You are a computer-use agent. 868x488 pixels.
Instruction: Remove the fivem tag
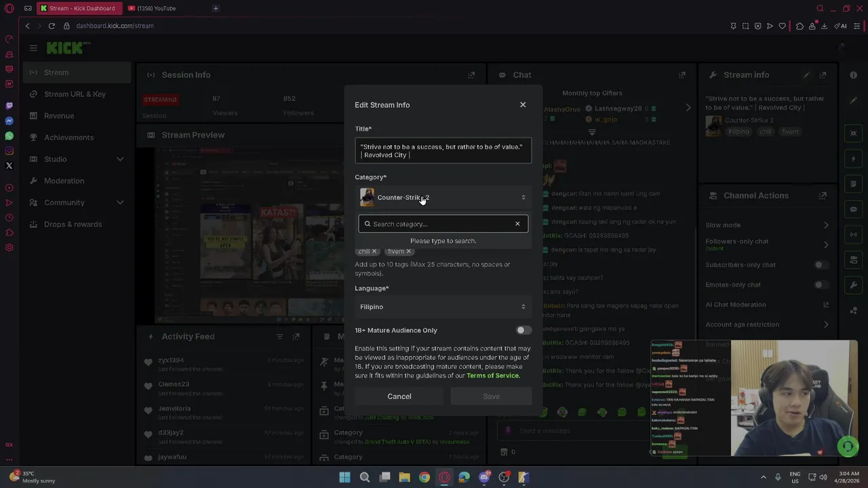(408, 251)
